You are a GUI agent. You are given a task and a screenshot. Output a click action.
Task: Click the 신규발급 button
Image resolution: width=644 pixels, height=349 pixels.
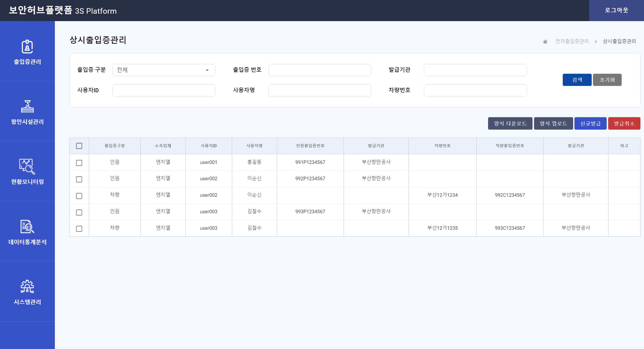click(x=590, y=124)
